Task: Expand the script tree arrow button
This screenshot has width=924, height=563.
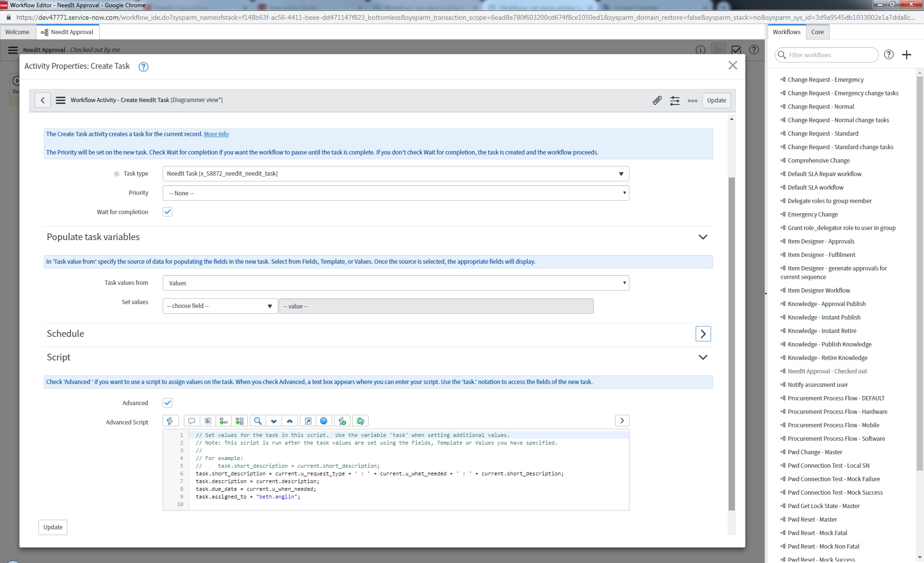Action: (622, 421)
